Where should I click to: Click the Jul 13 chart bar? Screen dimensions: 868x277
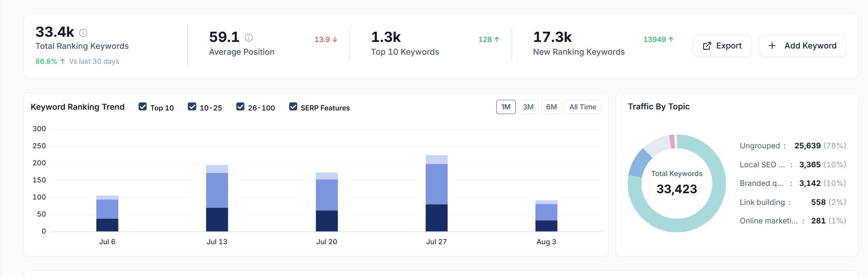click(x=217, y=198)
